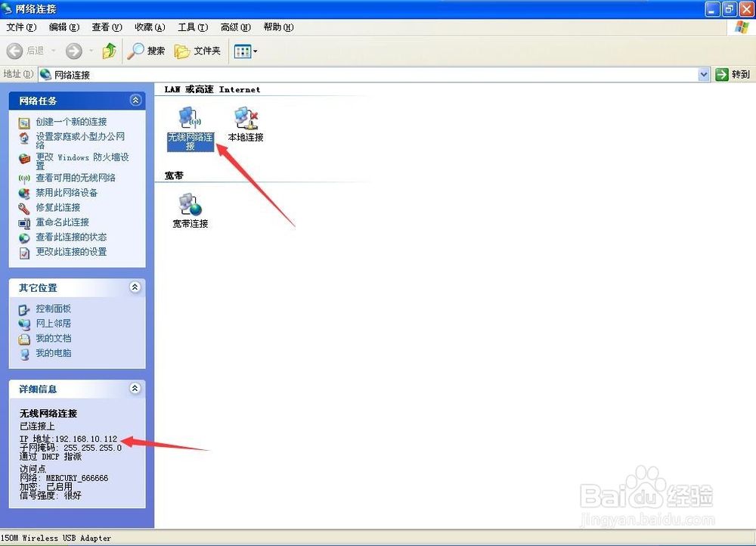Screen dimensions: 756x546
Task: Click the connection status globe icon
Action: point(24,238)
